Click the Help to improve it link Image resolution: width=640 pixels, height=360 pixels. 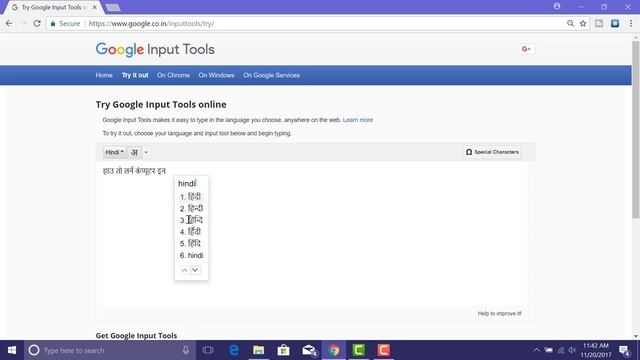(500, 313)
